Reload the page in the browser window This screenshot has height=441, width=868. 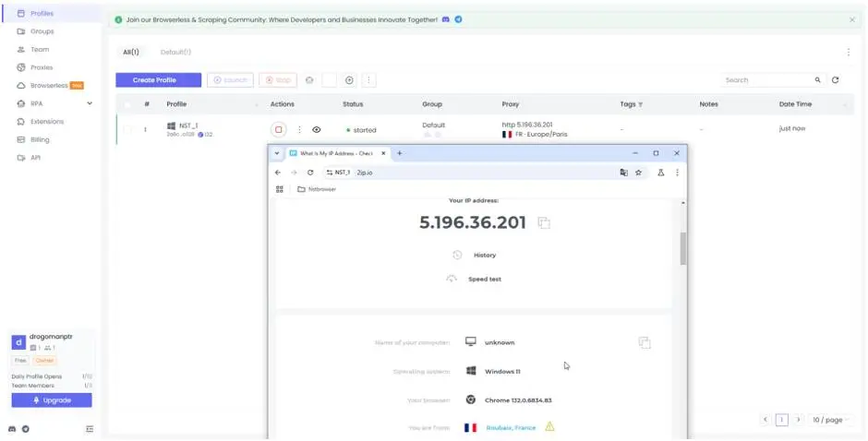(310, 173)
